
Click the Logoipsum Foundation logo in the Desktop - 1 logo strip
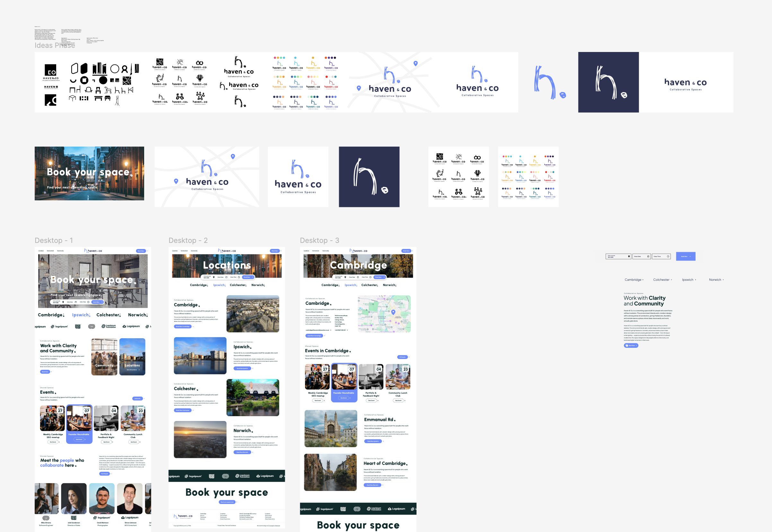click(109, 326)
